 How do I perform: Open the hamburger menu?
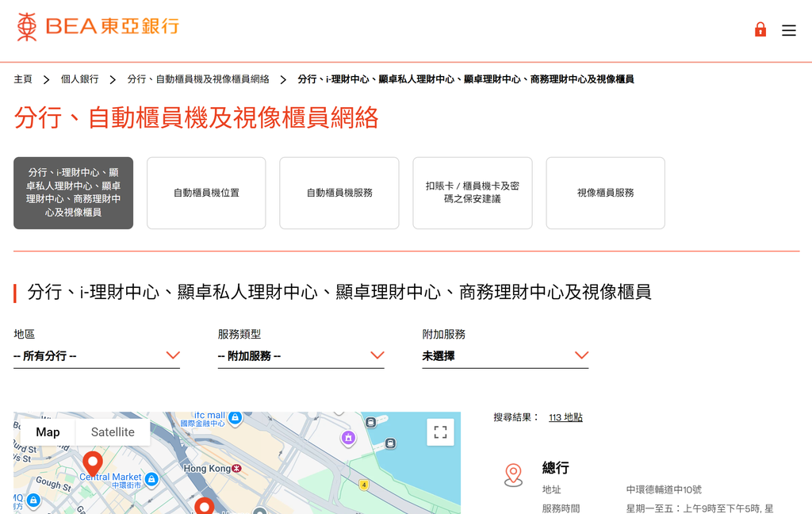pyautogui.click(x=789, y=31)
